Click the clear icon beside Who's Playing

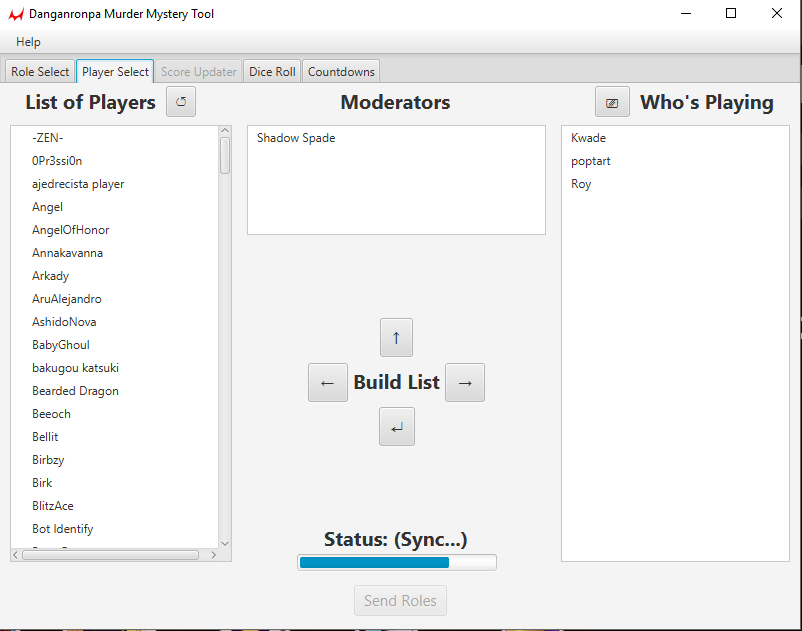[x=612, y=102]
